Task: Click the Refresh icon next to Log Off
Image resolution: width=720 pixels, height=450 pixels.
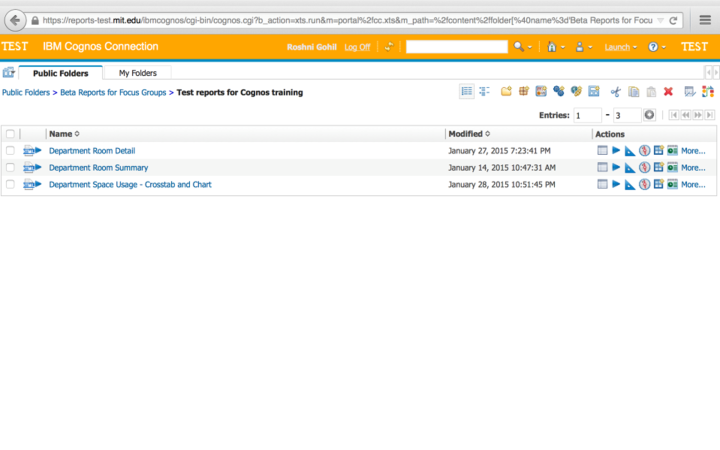Action: tap(389, 47)
